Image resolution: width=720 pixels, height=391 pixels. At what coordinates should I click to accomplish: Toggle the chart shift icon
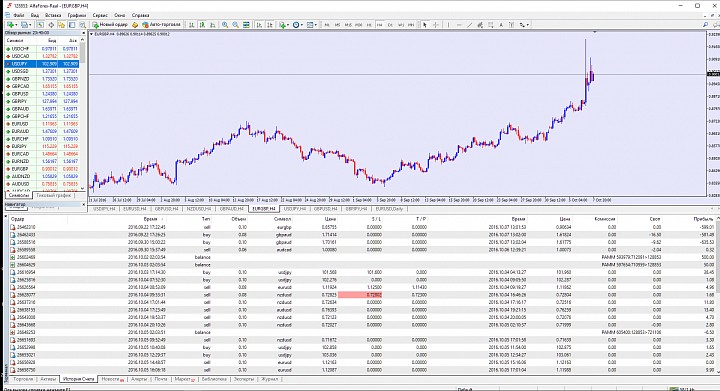(x=270, y=25)
